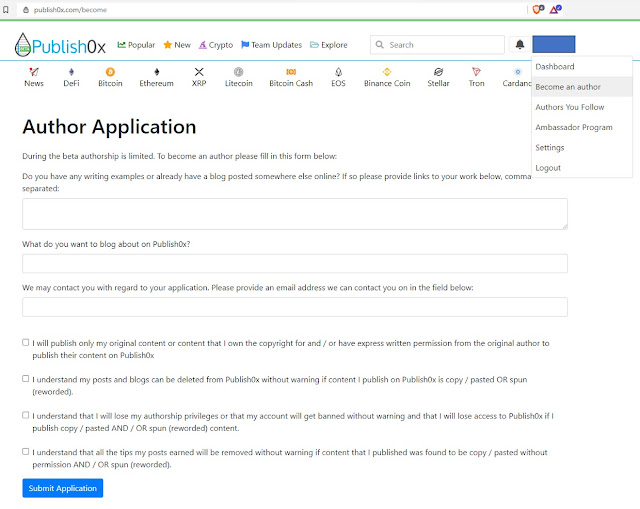Open Ambassador Program from menu
Screen dimensions: 640x509
[582, 127]
